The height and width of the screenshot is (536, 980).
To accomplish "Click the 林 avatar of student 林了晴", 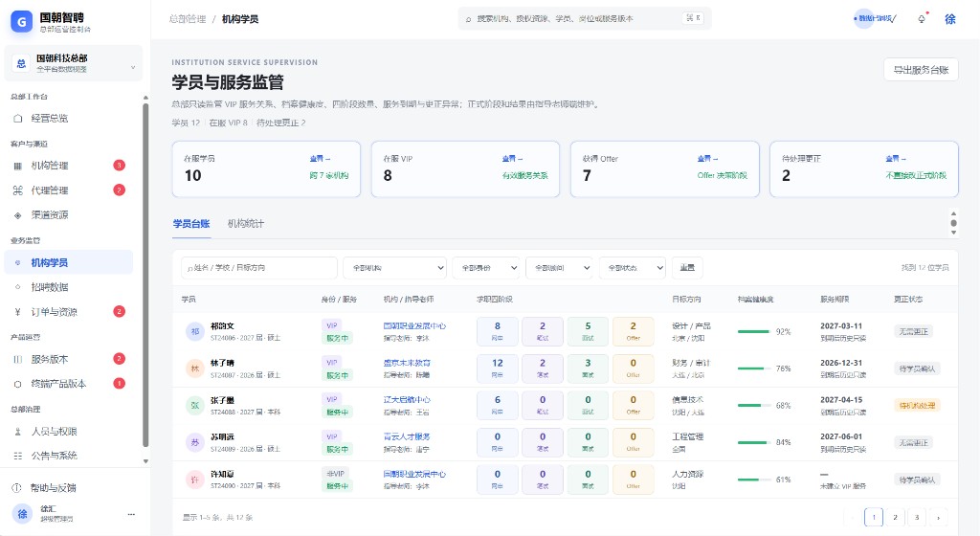I will 195,368.
